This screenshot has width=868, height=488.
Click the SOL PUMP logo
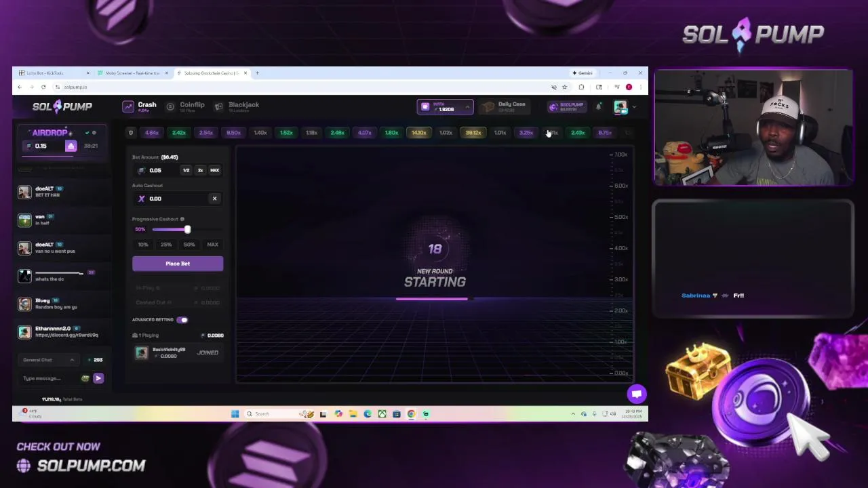tap(62, 106)
